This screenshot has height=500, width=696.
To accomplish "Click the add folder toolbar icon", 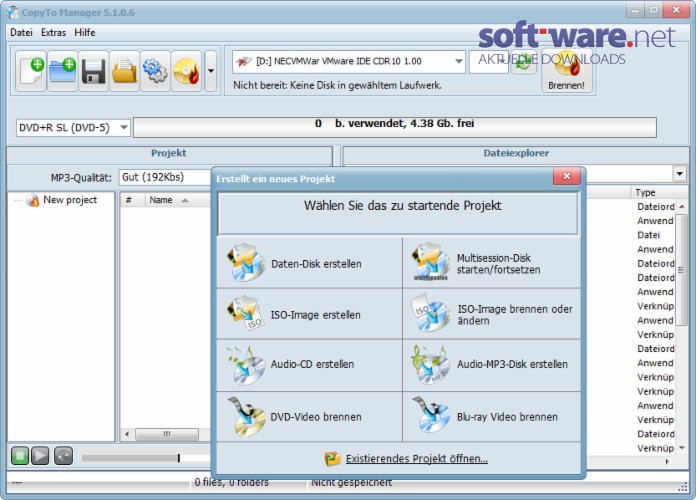I will coord(62,71).
